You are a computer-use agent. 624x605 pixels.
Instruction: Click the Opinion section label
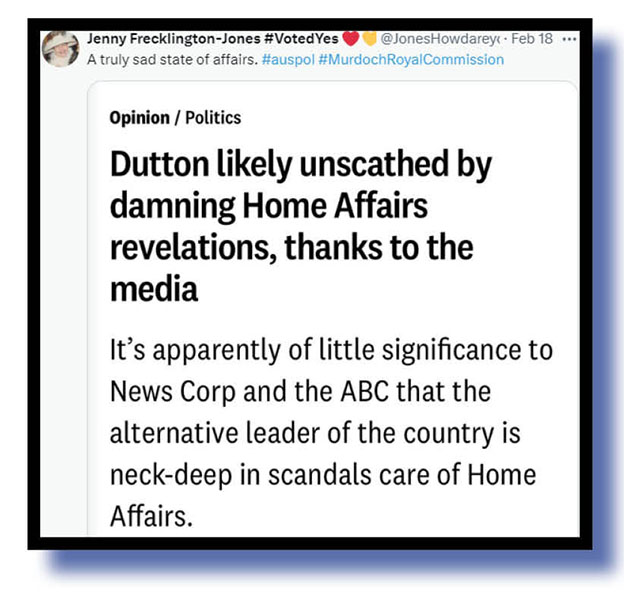tap(140, 118)
